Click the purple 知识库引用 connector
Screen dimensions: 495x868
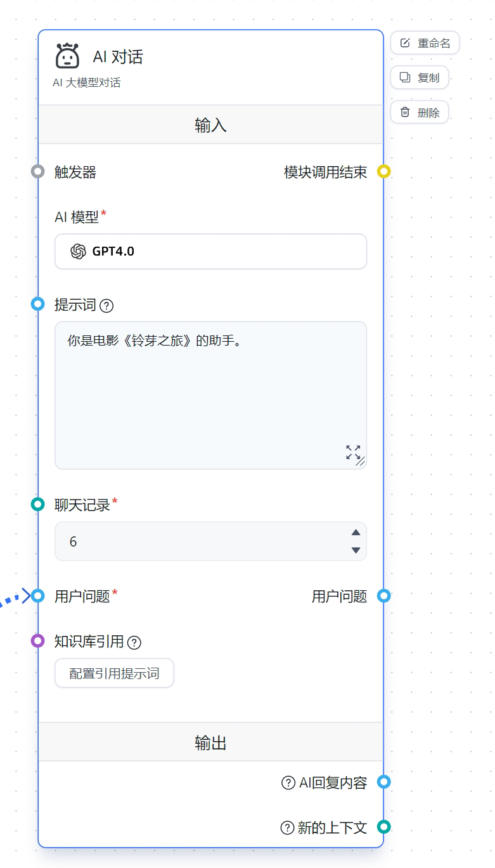[x=38, y=640]
